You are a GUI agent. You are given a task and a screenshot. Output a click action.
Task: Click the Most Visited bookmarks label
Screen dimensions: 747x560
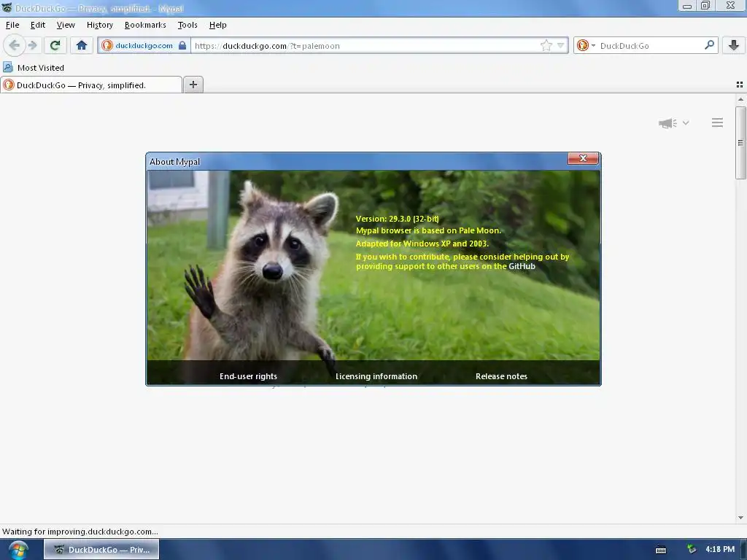tap(41, 68)
